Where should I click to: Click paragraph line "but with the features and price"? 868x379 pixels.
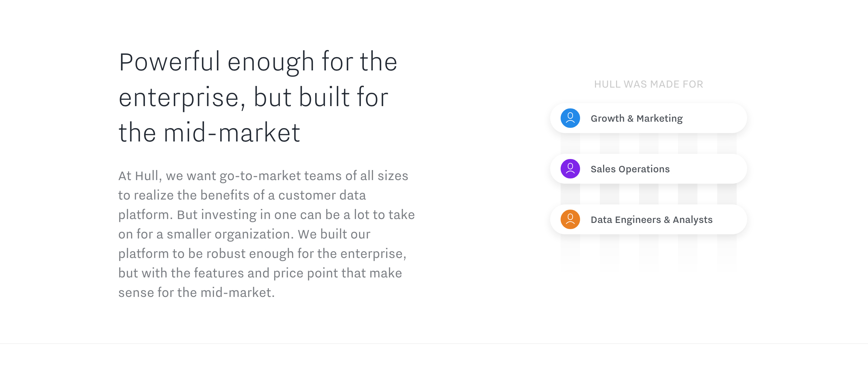(260, 273)
